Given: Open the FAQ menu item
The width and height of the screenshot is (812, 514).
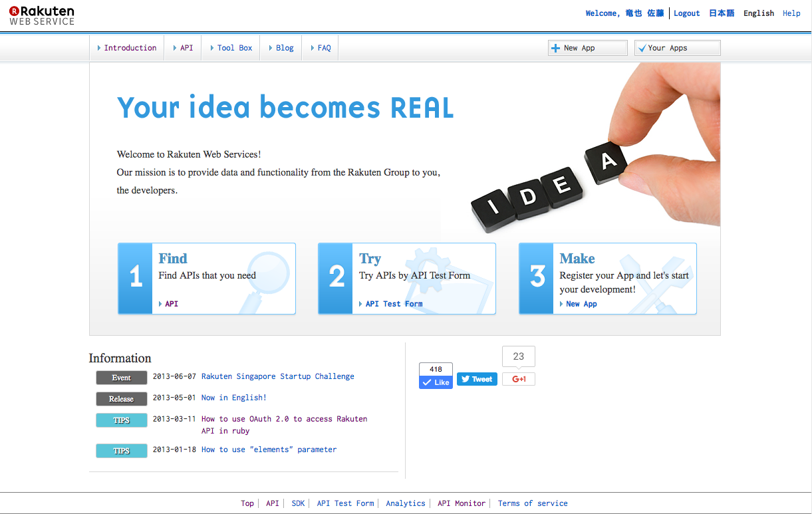Looking at the screenshot, I should (x=321, y=48).
